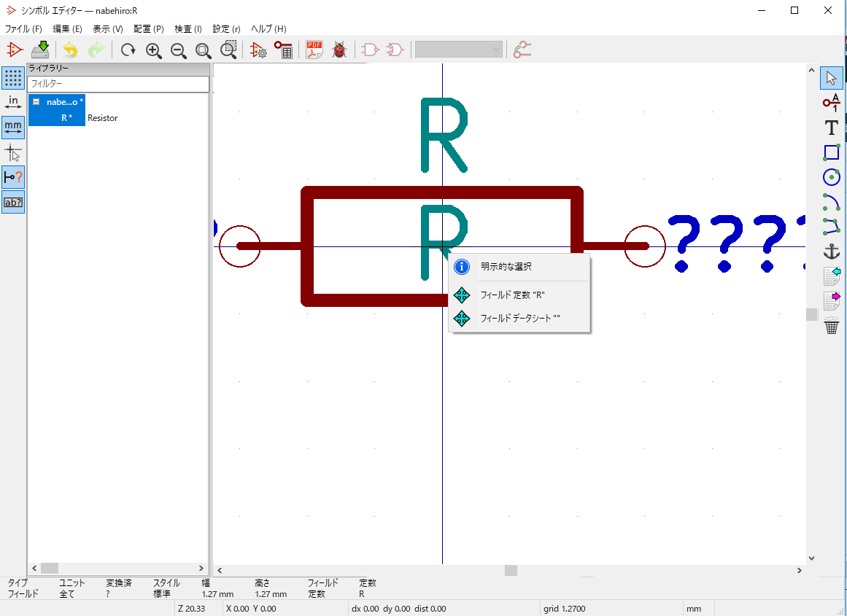Open the 表示 (V) menu
Screen dimensions: 847x616
coord(107,28)
